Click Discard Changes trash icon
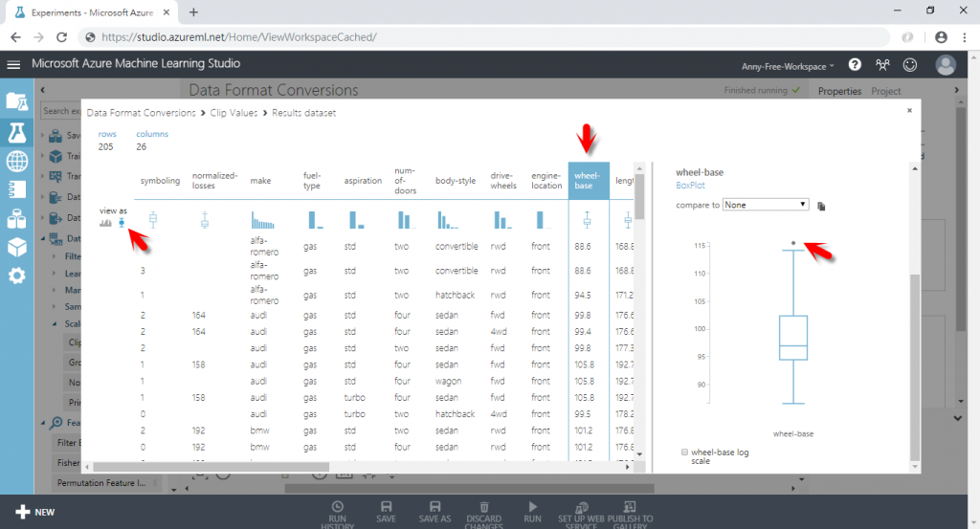 483,516
